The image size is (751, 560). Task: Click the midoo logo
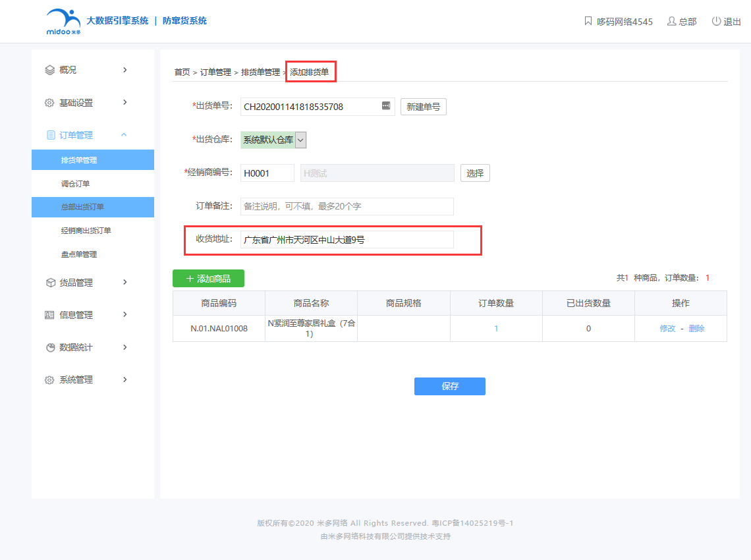[63, 22]
